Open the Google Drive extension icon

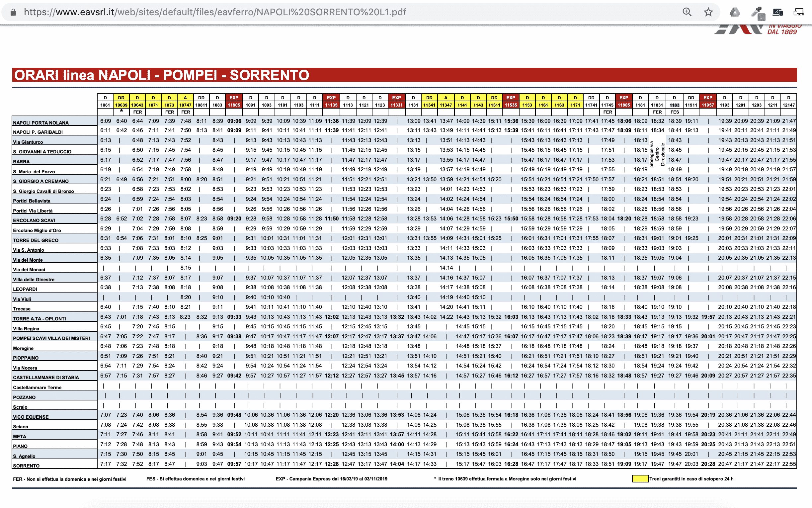click(735, 12)
